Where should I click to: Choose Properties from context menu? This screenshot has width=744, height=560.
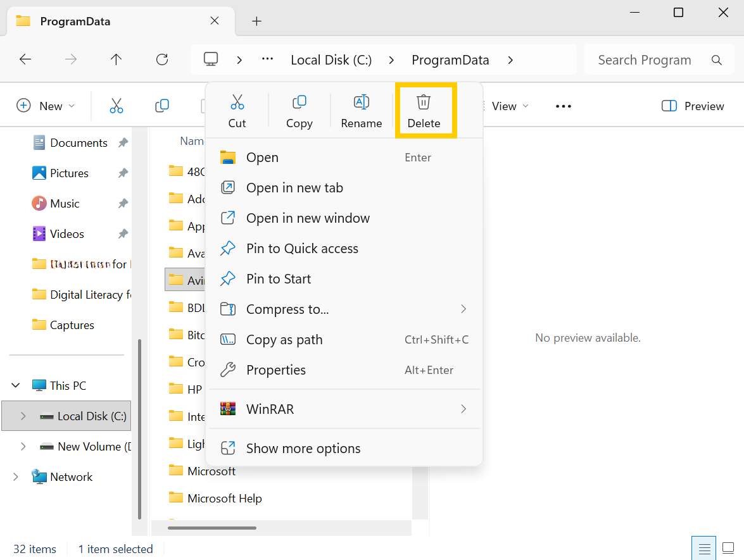(x=344, y=370)
